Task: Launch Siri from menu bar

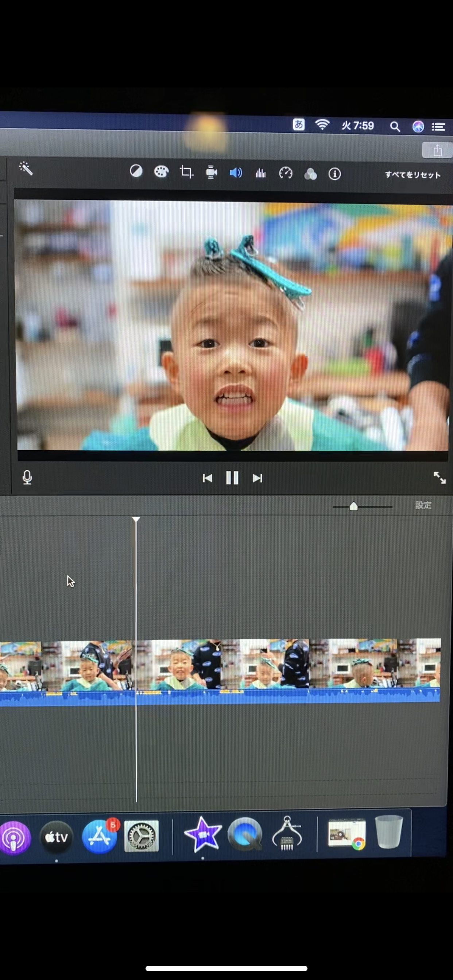Action: 418,126
